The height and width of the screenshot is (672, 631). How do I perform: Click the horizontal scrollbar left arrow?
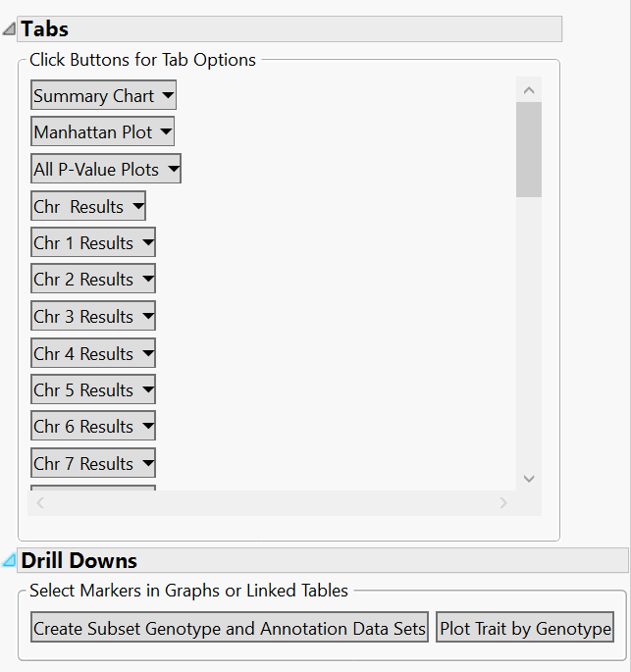40,503
